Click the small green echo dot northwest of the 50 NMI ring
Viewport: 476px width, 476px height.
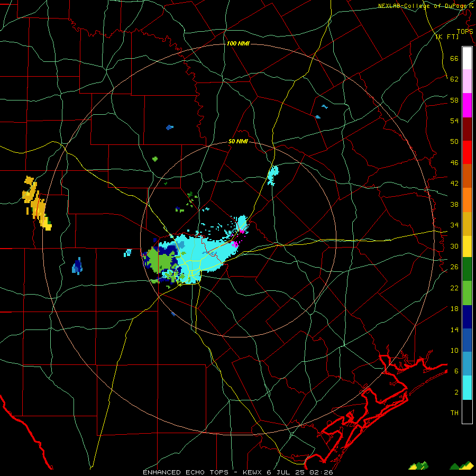[155, 159]
